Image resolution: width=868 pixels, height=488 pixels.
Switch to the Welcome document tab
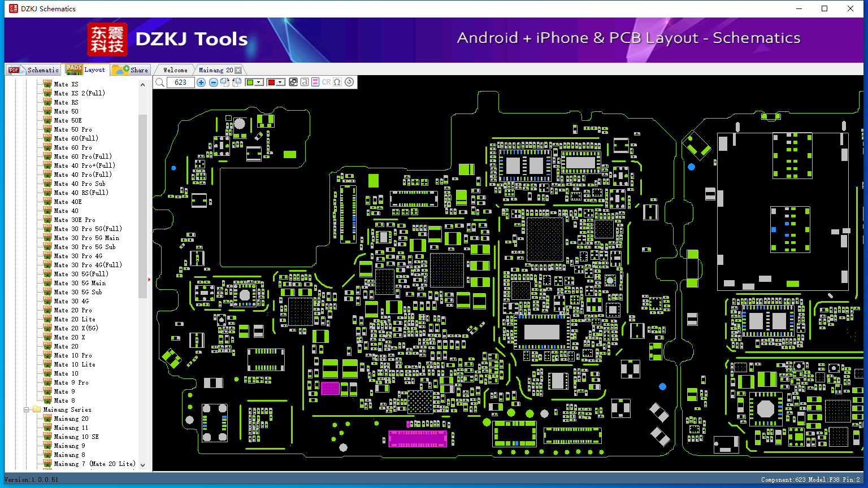pyautogui.click(x=175, y=70)
